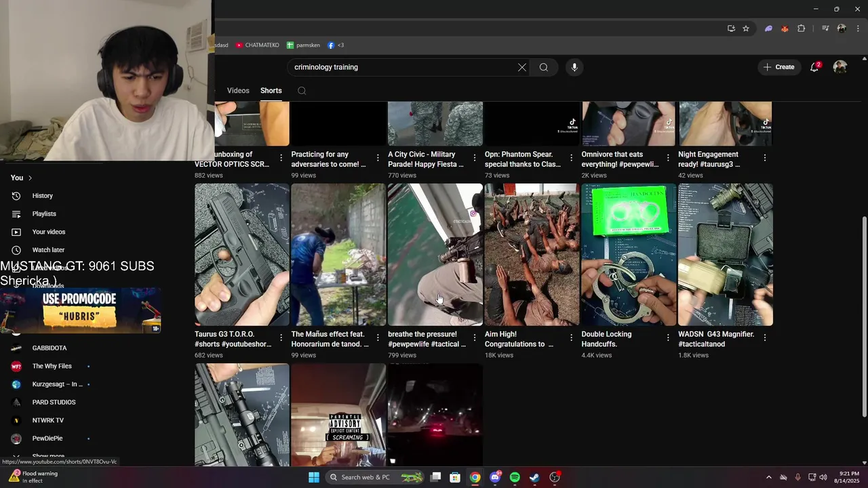Open options for The Mañus effect short

click(378, 338)
